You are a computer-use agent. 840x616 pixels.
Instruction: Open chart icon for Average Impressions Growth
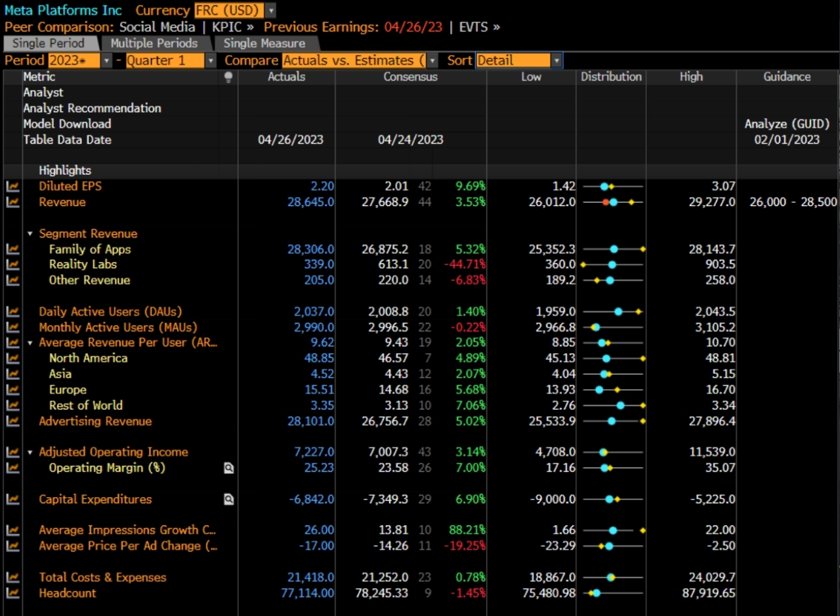(x=12, y=530)
